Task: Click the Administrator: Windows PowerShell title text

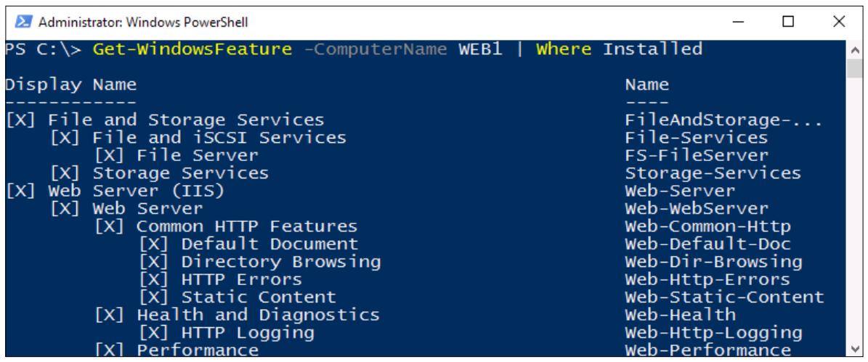Action: coord(143,22)
